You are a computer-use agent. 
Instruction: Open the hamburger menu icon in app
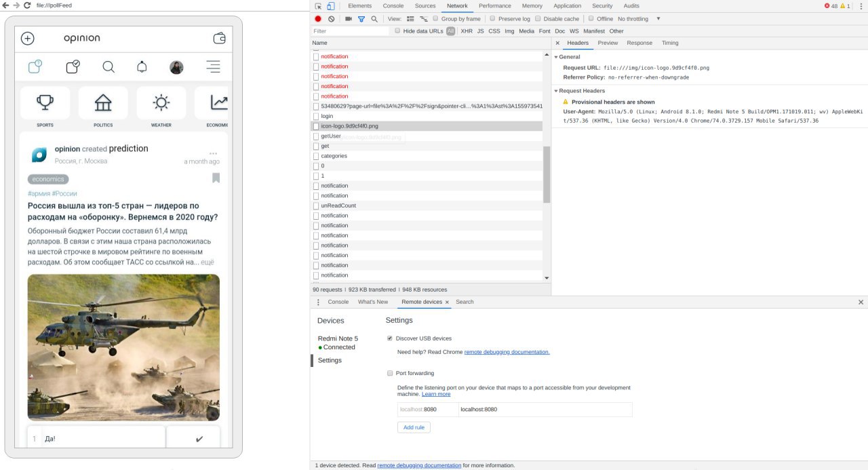tap(214, 67)
